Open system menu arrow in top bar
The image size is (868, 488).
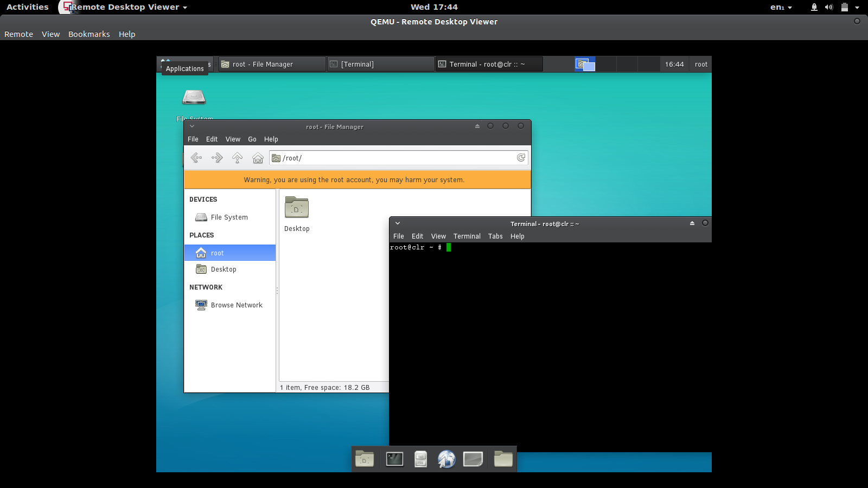click(857, 8)
